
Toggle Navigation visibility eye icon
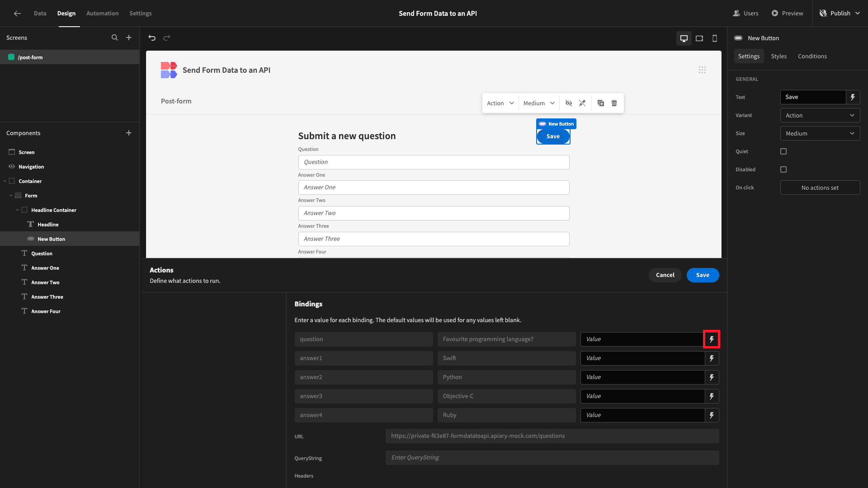tap(12, 166)
